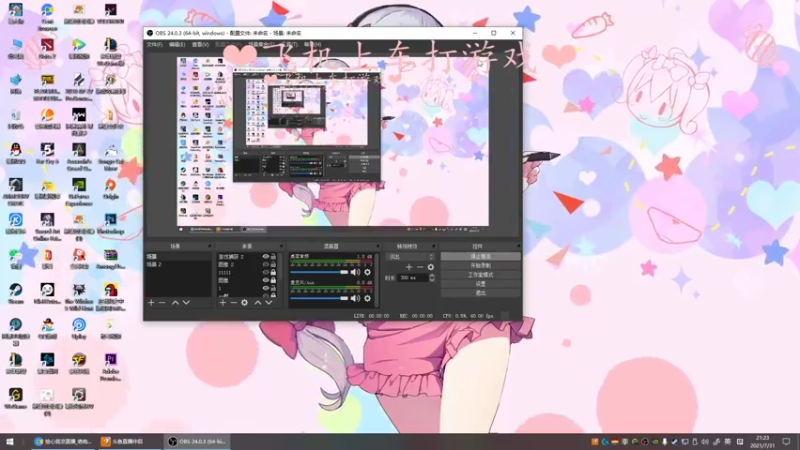Pop out the Scenes dock panel

[x=209, y=246]
